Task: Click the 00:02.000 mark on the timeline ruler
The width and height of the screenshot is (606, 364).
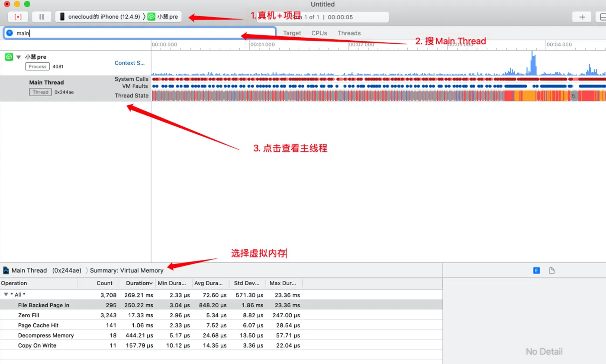Action: click(361, 45)
